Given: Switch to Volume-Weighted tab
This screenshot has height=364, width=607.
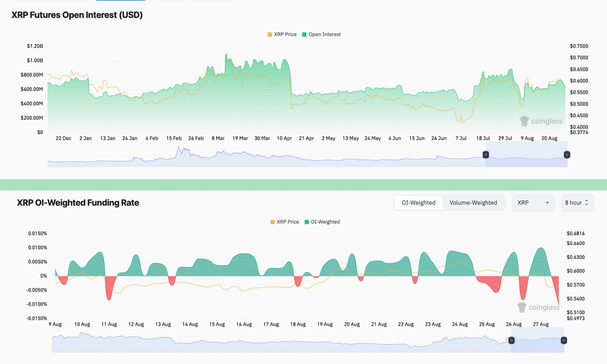Looking at the screenshot, I should [473, 203].
